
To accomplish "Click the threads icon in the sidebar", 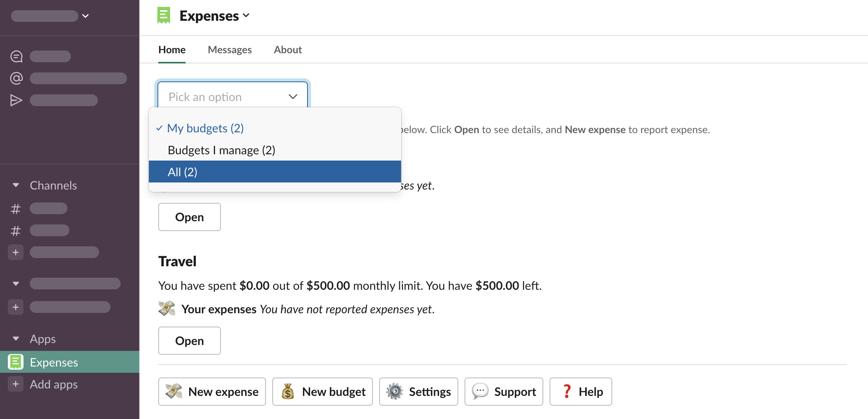I will pyautogui.click(x=16, y=56).
